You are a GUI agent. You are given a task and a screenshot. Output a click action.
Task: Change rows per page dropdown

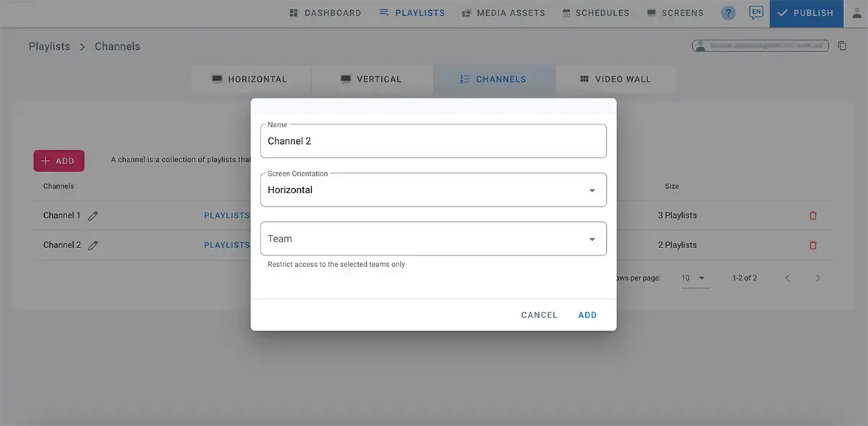click(x=694, y=278)
